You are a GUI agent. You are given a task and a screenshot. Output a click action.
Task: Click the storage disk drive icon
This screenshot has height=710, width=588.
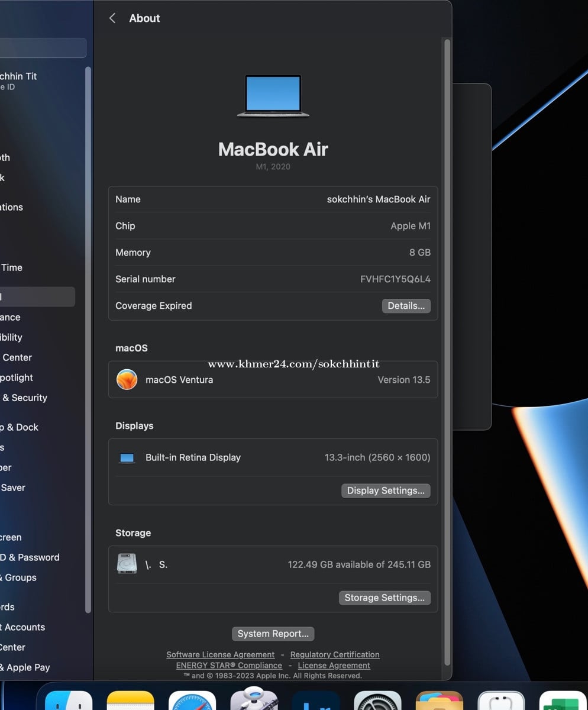(x=127, y=564)
